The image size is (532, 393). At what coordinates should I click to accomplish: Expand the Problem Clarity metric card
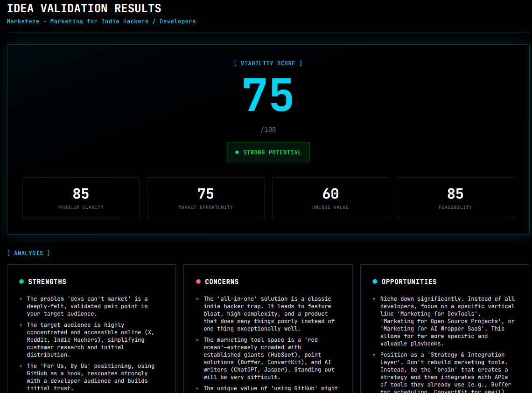pos(80,198)
